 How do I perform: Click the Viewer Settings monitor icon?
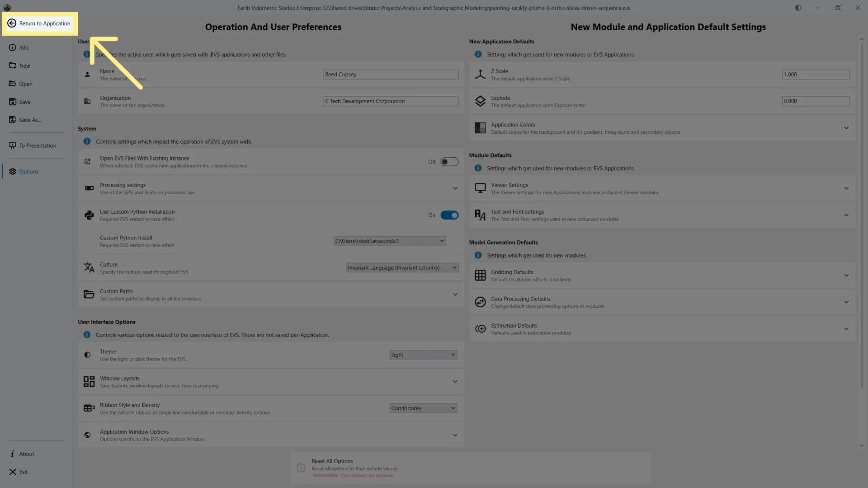pos(480,188)
